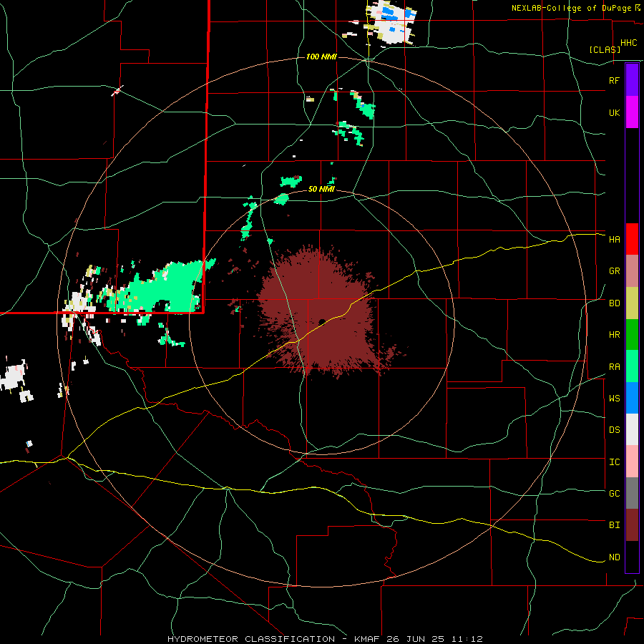This screenshot has height=644, width=644.
Task: Click the 50 NMI range ring label
Action: 321,189
